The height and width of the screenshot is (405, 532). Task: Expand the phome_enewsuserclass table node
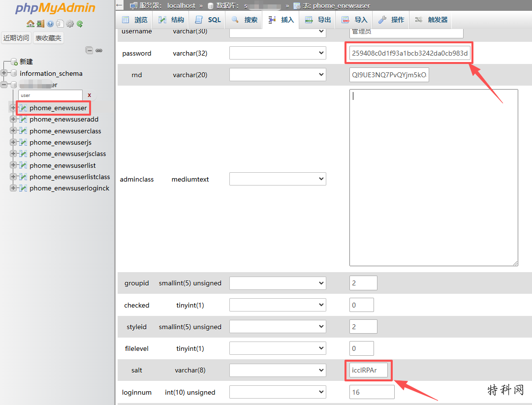click(x=13, y=130)
